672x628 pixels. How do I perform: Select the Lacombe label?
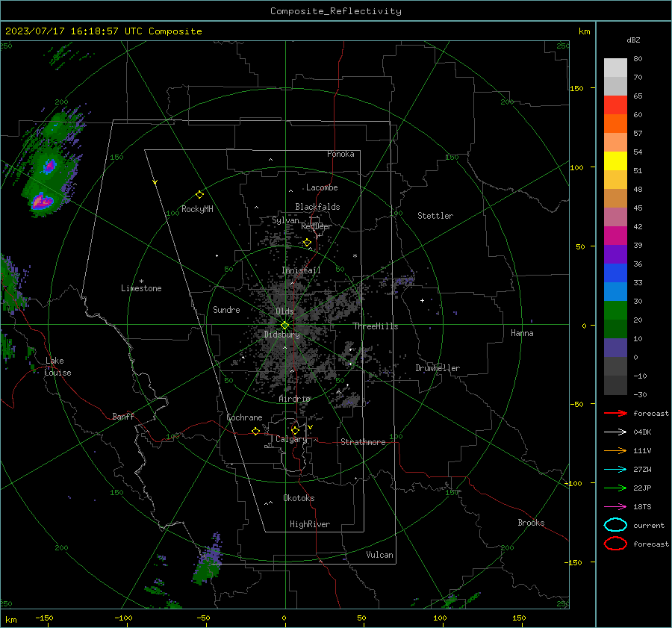coord(322,187)
